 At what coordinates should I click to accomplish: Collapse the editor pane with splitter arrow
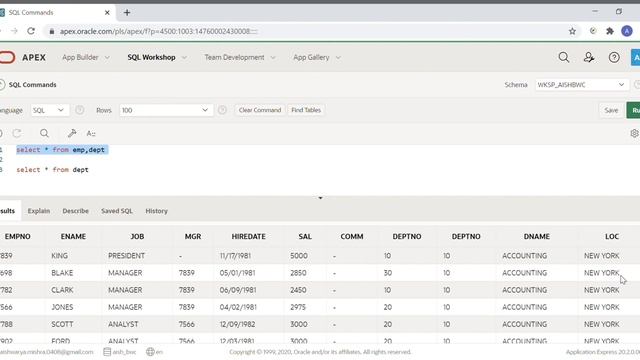320,198
